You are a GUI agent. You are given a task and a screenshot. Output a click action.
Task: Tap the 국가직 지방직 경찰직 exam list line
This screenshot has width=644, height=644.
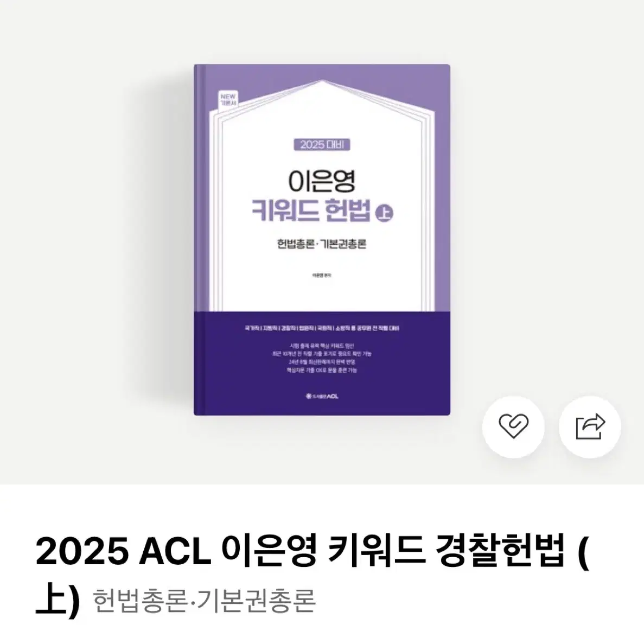click(x=322, y=328)
